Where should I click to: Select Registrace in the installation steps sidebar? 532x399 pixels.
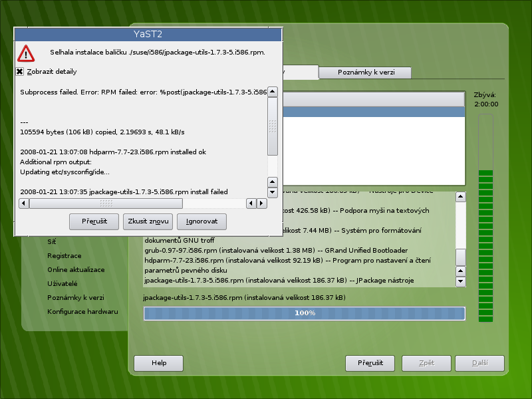[x=64, y=256]
